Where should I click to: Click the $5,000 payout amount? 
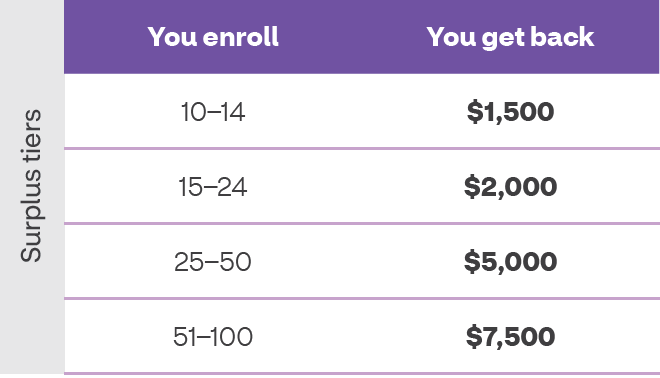pyautogui.click(x=510, y=261)
